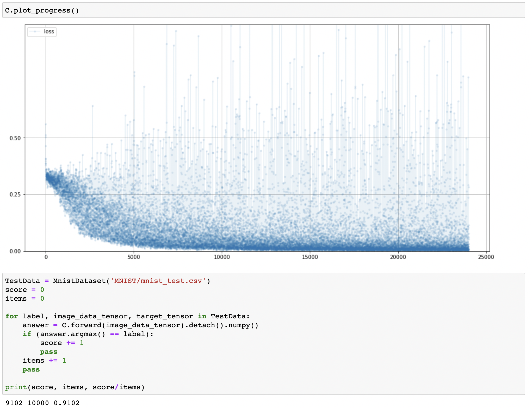The width and height of the screenshot is (532, 408).
Task: Click the loss legend in the plot
Action: click(42, 32)
